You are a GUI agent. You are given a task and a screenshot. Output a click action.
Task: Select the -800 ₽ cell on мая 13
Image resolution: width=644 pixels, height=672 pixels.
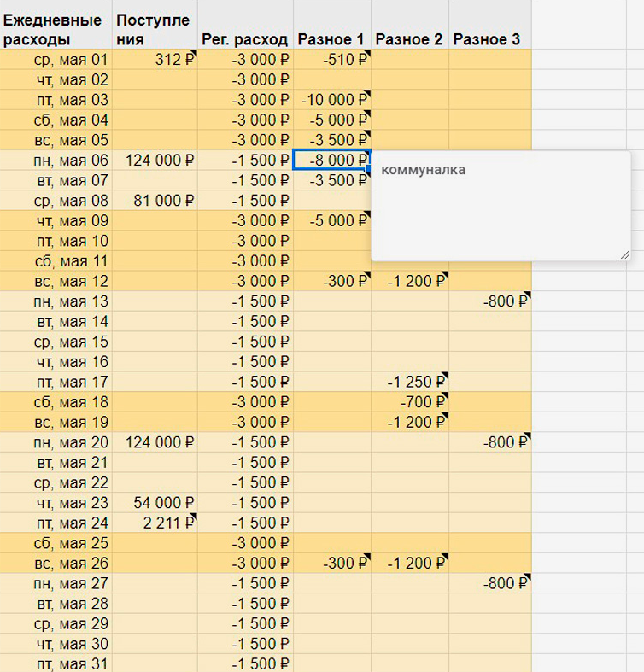click(490, 301)
